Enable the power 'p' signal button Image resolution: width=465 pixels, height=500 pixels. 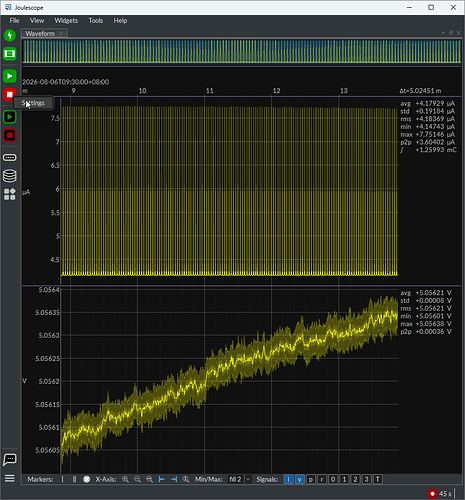(x=311, y=479)
